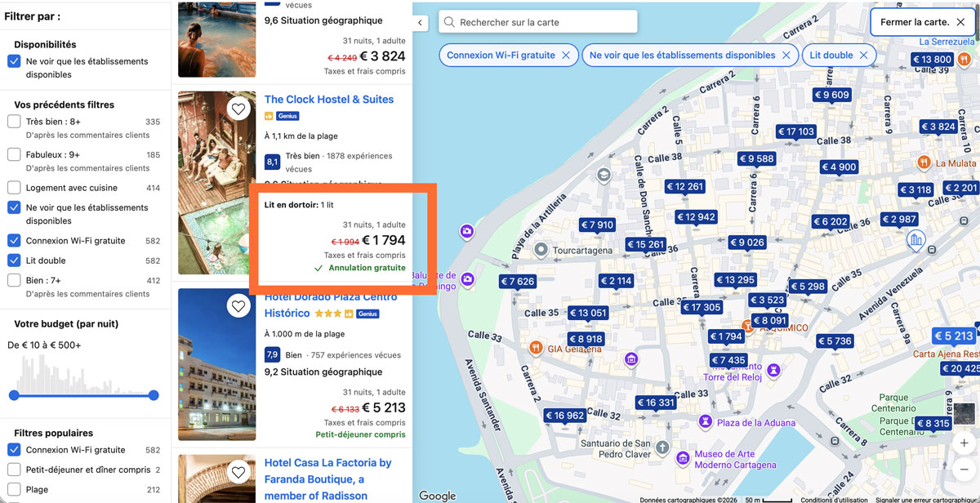
Task: Click Signaler une erreur cartographique link
Action: 926,500
